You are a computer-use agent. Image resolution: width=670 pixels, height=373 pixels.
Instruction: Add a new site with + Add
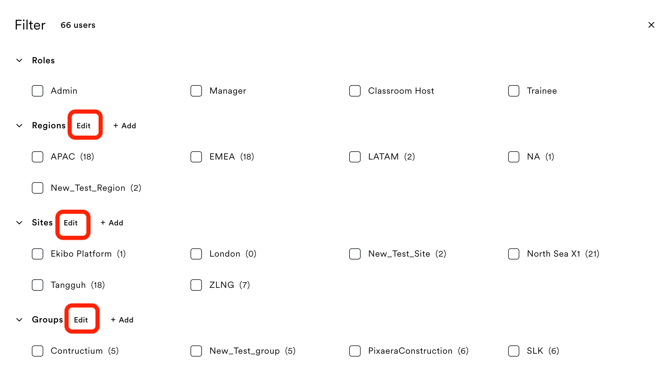[112, 223]
